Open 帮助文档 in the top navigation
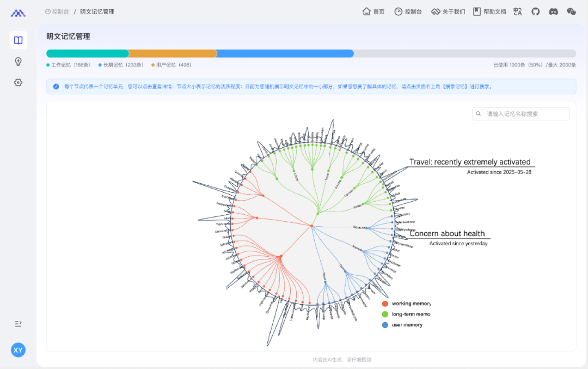This screenshot has width=588, height=369. click(x=489, y=11)
